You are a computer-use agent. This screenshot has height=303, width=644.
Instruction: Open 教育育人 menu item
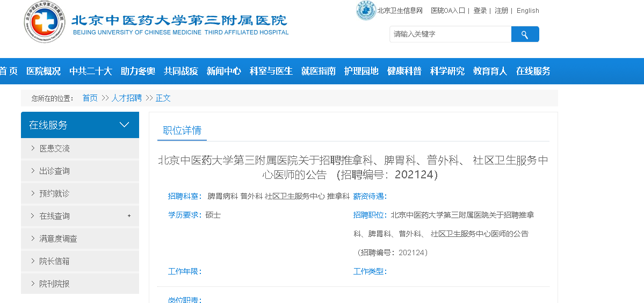click(490, 71)
